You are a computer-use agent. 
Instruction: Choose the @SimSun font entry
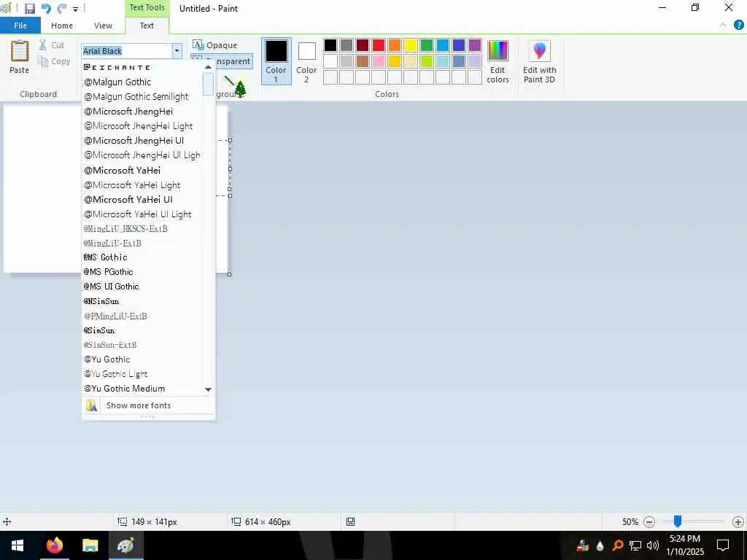click(142, 330)
